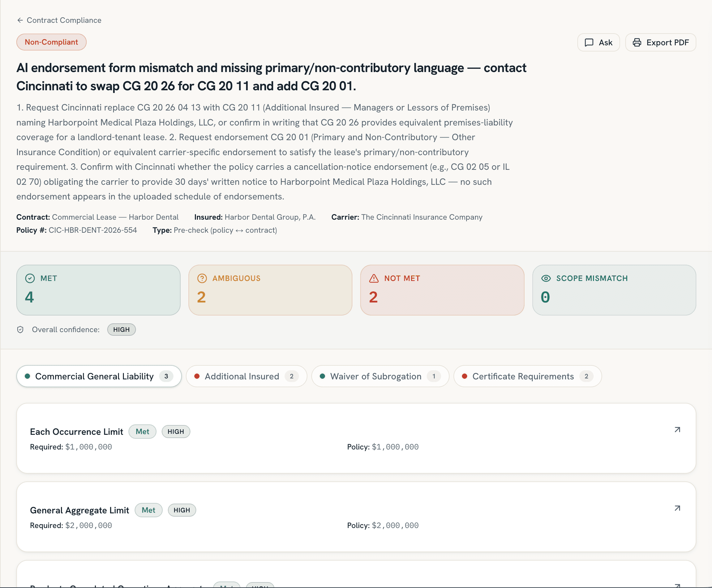Click the HIGH overall confidence badge
Viewport: 712px width, 588px height.
[121, 330]
